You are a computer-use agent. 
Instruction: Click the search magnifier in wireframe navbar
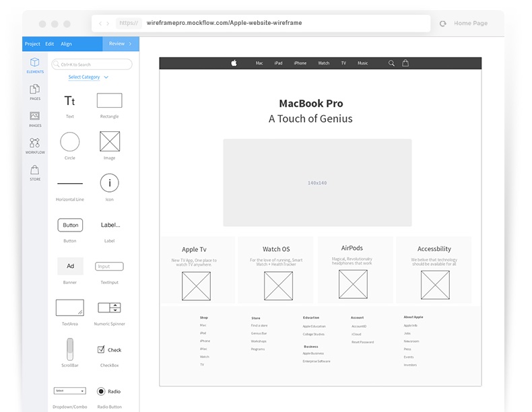click(391, 63)
